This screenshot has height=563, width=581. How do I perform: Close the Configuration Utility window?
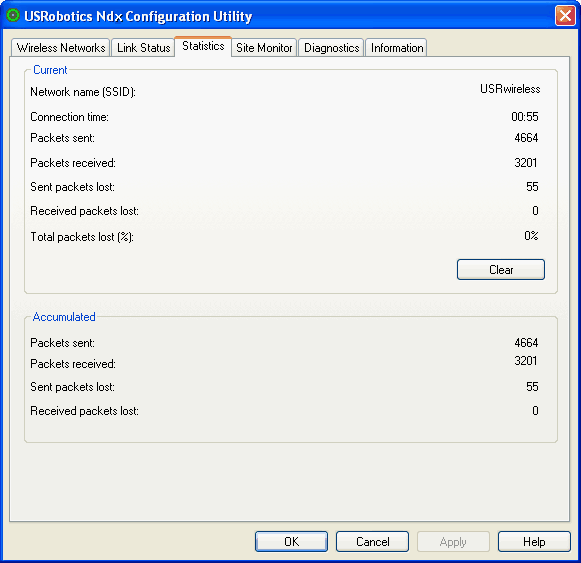click(x=565, y=16)
